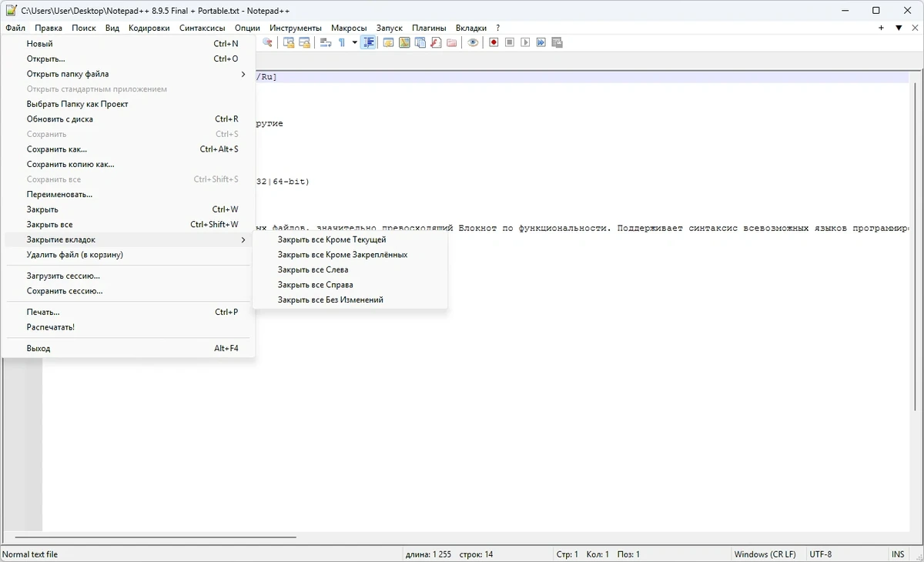
Task: Start macro recording with red record icon
Action: pyautogui.click(x=494, y=42)
